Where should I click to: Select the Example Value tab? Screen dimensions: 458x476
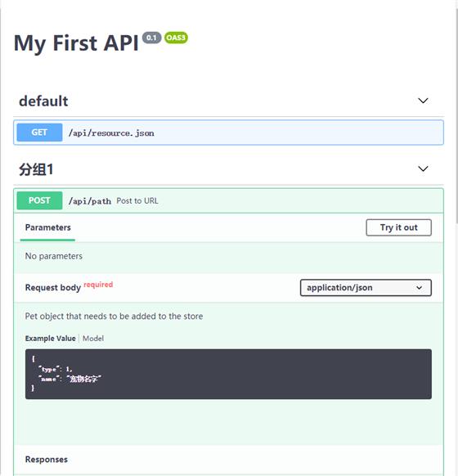click(x=51, y=338)
